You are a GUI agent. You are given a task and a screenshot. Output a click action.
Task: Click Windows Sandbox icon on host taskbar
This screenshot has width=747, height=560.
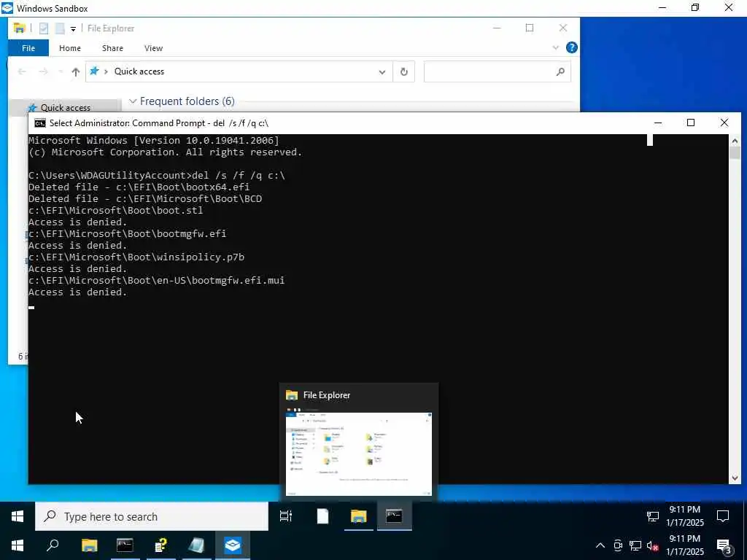pyautogui.click(x=233, y=545)
